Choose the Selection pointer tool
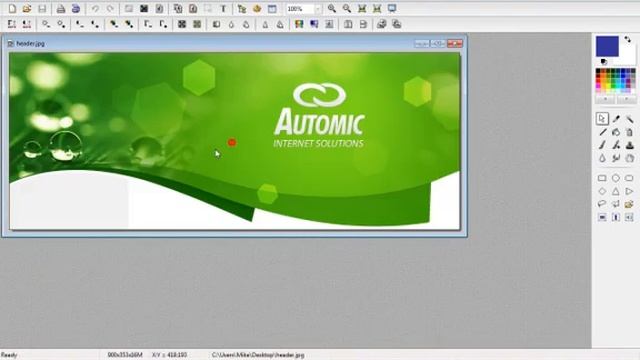 [602, 119]
